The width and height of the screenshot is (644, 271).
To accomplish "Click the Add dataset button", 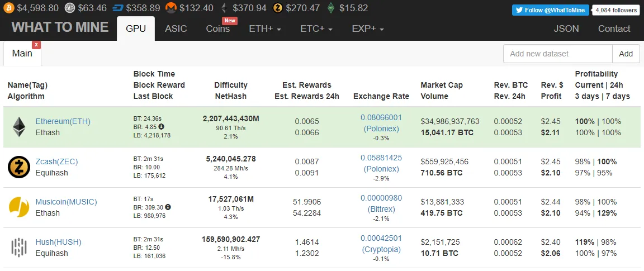I will (x=626, y=54).
